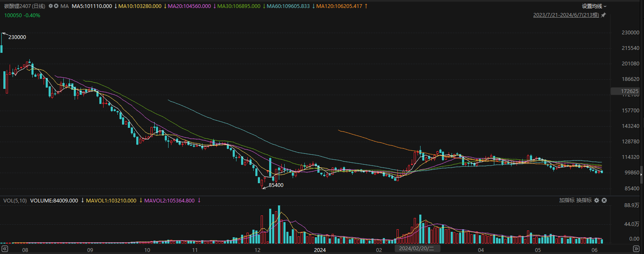The height and width of the screenshot is (254, 644).
Task: Remove the MA indicator with X icon
Action: coord(56,6)
